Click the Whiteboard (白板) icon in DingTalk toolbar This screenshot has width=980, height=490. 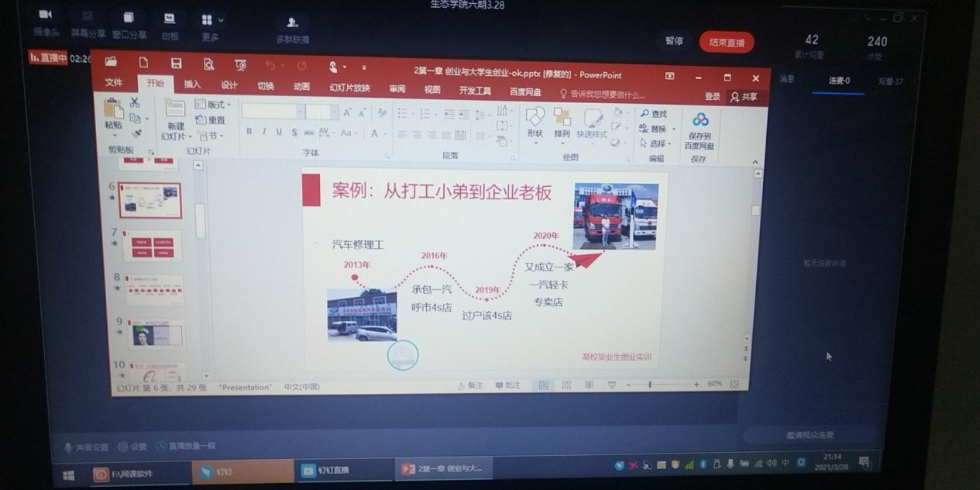(x=169, y=23)
